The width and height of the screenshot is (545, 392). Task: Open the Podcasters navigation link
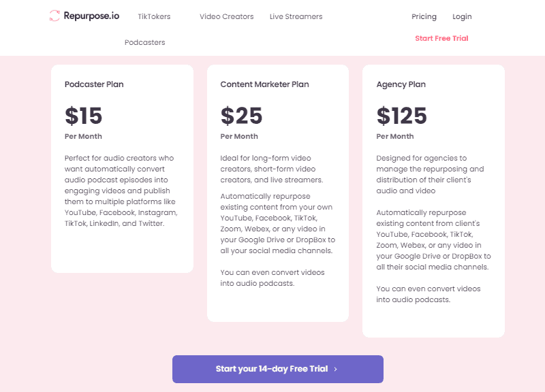click(144, 42)
